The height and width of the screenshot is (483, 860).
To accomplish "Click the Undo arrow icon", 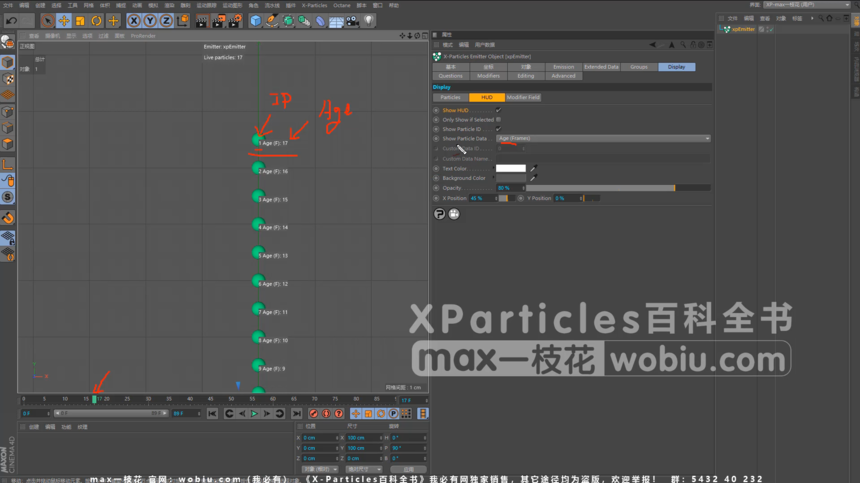I will (x=11, y=21).
